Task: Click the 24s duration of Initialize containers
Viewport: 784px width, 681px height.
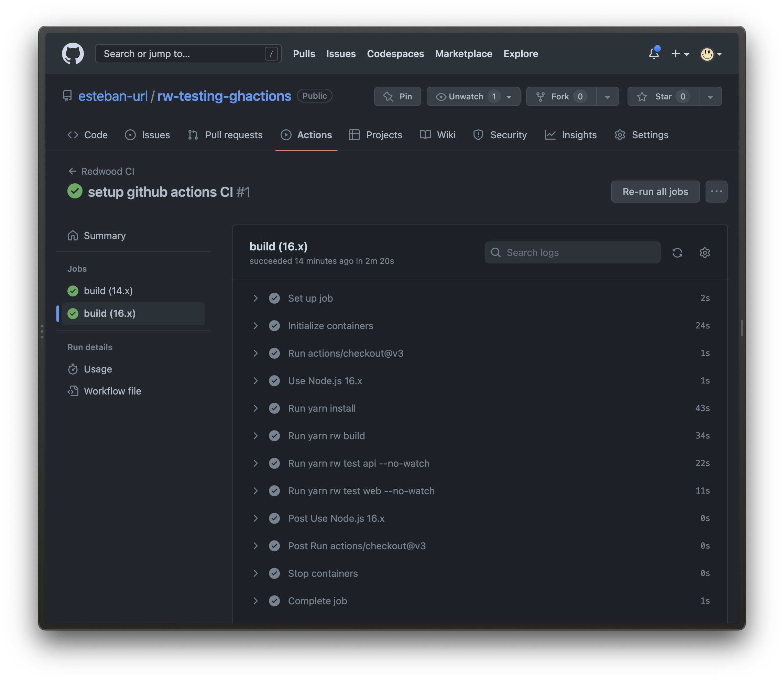Action: (702, 326)
